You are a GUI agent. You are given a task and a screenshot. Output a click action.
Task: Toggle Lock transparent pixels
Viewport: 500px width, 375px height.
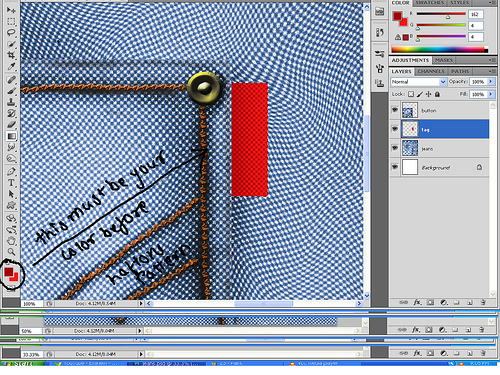pyautogui.click(x=411, y=94)
